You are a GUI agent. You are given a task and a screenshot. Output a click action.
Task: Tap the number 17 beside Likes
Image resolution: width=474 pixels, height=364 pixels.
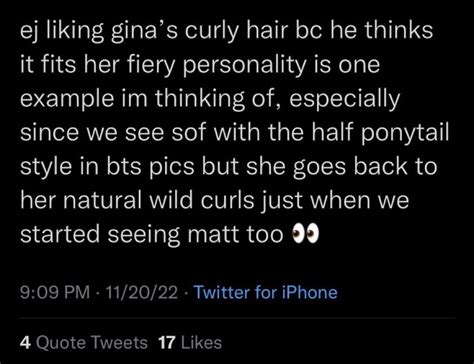click(167, 343)
